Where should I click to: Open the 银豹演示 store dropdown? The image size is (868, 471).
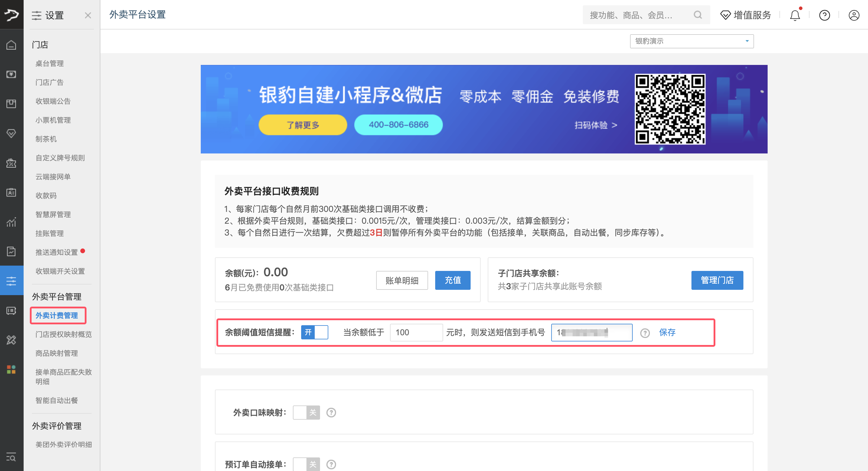tap(691, 41)
